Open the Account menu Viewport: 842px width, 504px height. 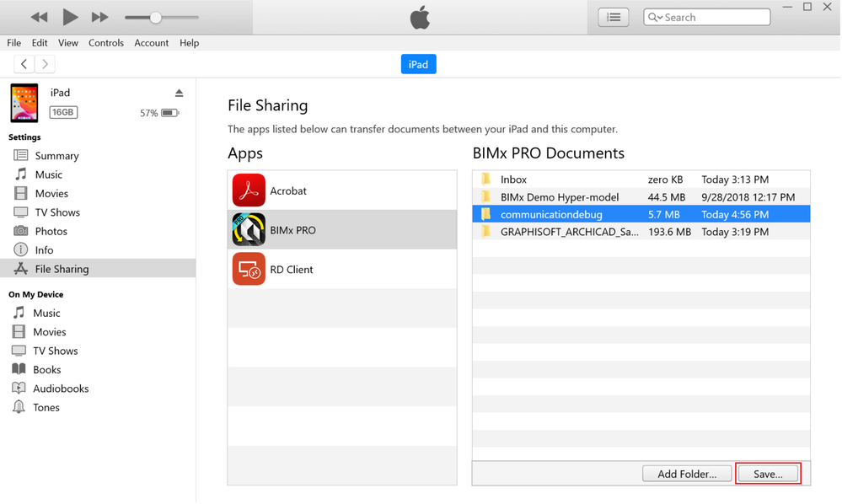click(x=151, y=43)
